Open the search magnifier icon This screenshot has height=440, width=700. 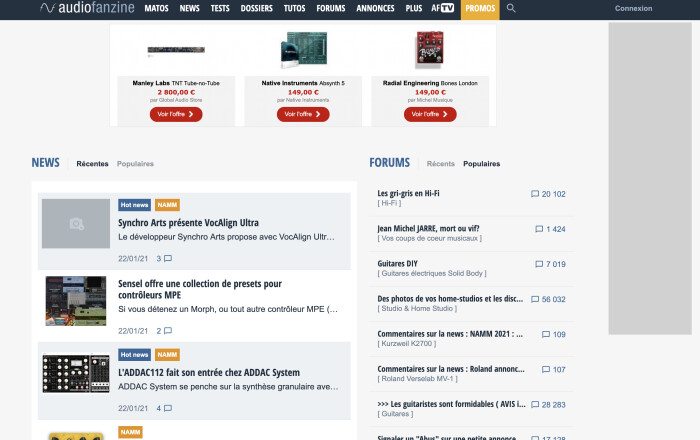point(511,8)
